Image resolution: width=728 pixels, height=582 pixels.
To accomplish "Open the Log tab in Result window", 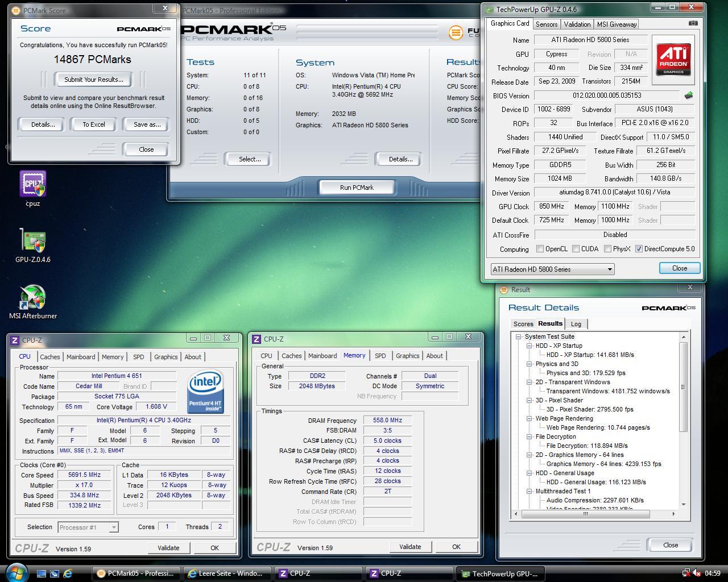I will pyautogui.click(x=576, y=324).
